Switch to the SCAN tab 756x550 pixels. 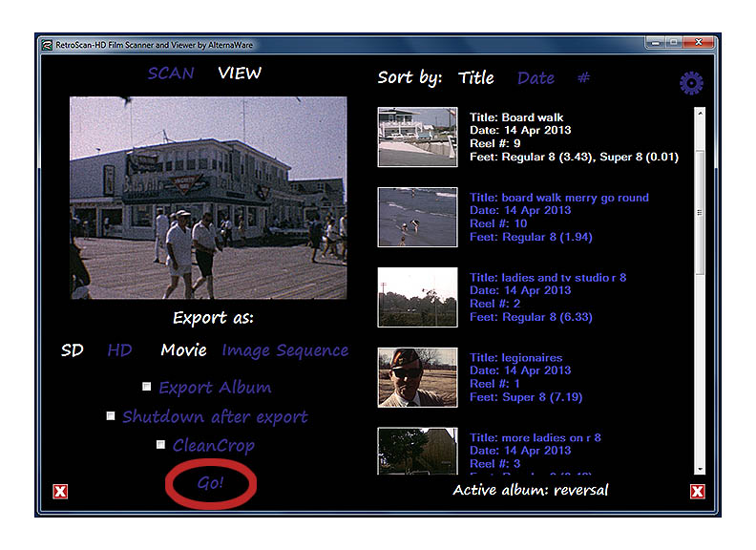[171, 74]
